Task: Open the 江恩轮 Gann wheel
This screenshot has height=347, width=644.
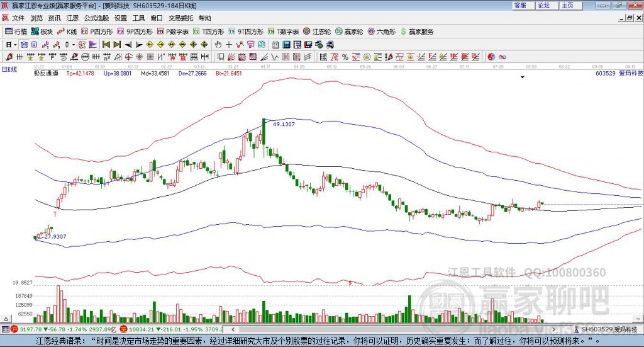Action: coord(317,31)
